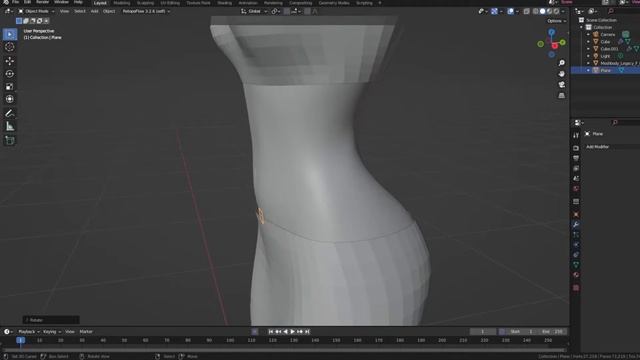This screenshot has height=360, width=640.
Task: Open the Texture properties tab
Action: (x=576, y=288)
